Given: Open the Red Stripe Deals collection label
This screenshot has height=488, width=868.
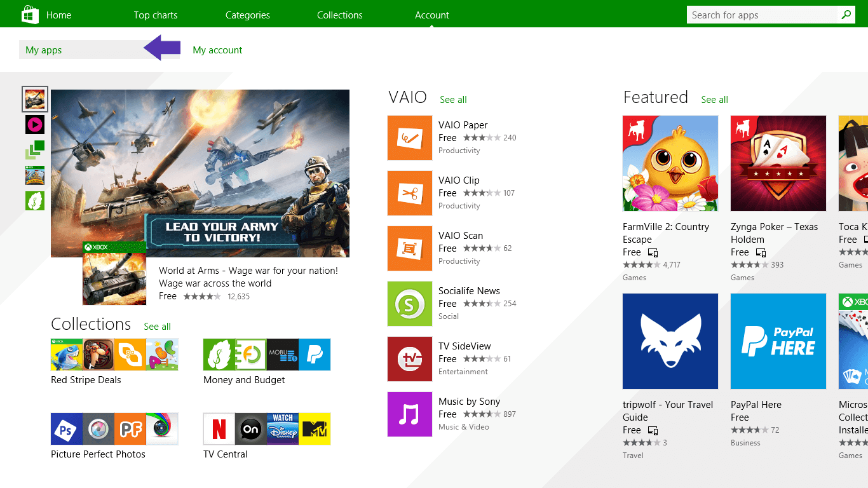Looking at the screenshot, I should (x=86, y=380).
